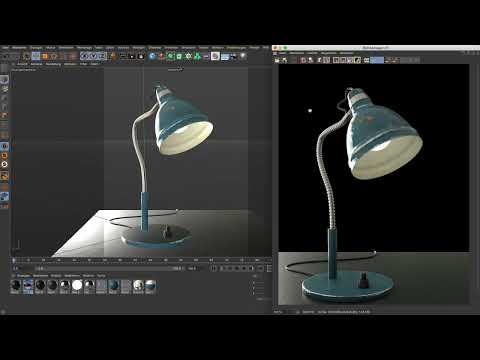Click the bottom blue icon in the left palette
This screenshot has height=360, width=480.
pyautogui.click(x=4, y=196)
